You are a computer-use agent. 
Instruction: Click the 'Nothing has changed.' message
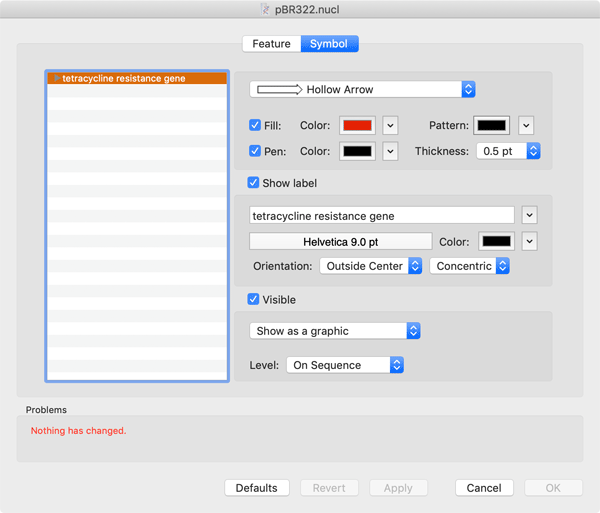pos(78,431)
